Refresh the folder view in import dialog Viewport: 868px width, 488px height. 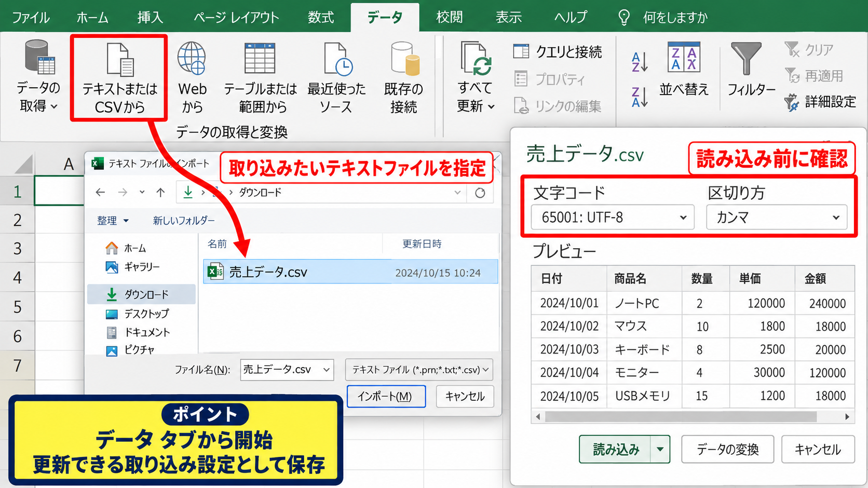[x=480, y=193]
